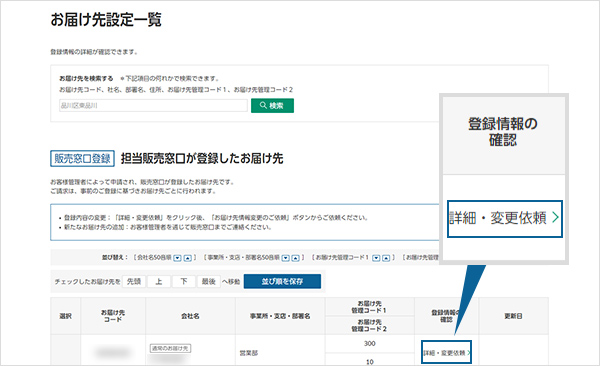Sort 事業所・支店・部署名50音順 descending arrow

coord(285,258)
